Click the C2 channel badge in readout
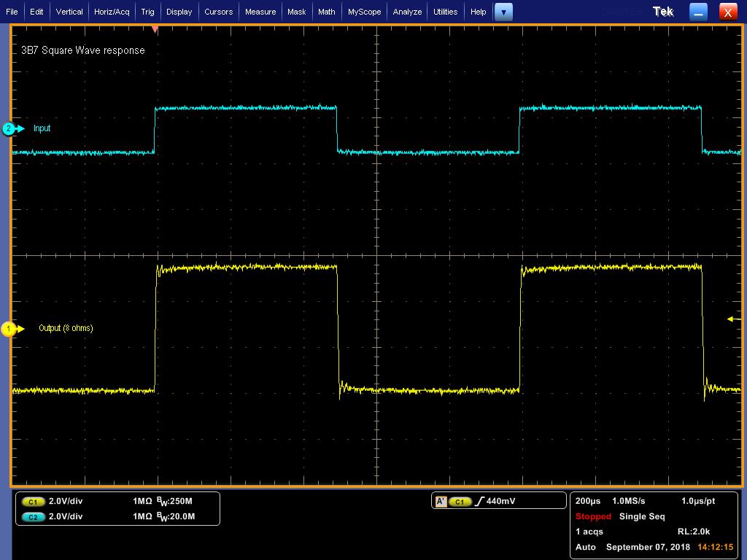747x560 pixels. [33, 516]
